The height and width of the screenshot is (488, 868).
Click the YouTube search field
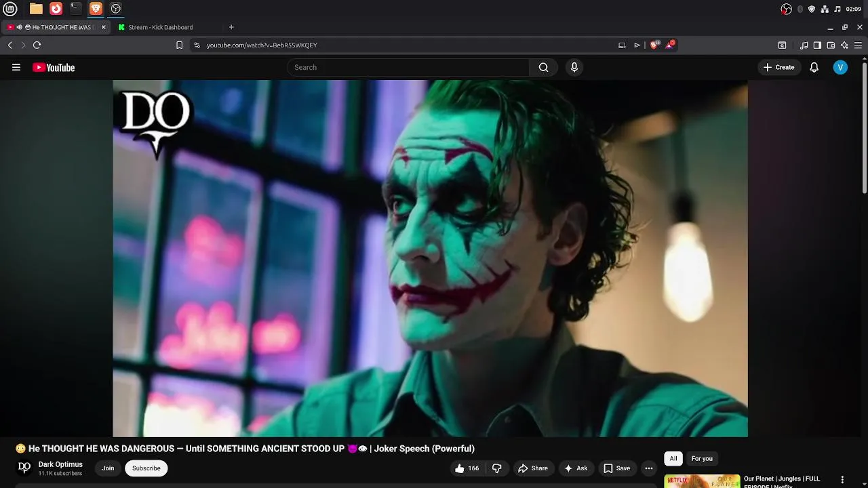tap(409, 67)
